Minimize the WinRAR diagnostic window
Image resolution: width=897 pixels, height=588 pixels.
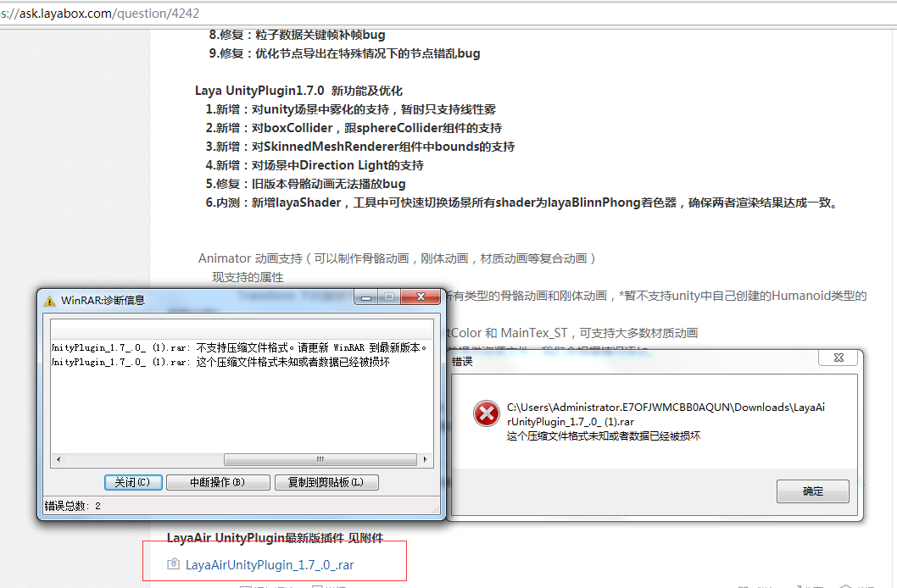pos(366,297)
